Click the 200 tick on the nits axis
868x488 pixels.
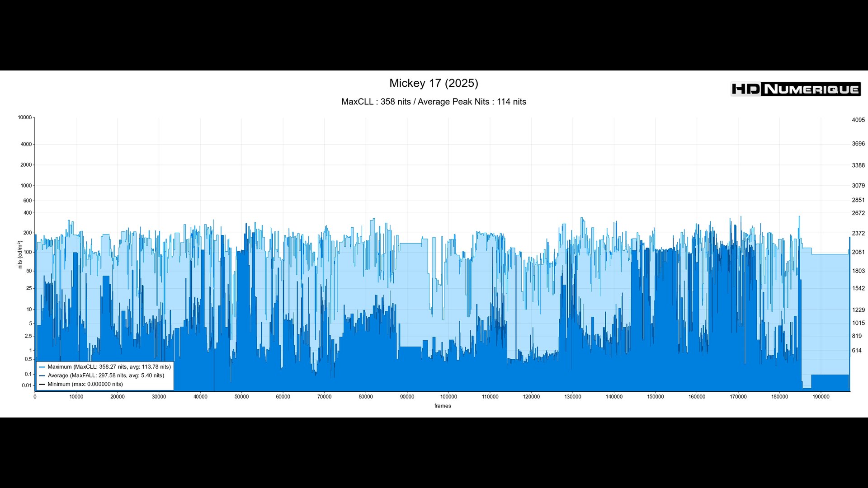point(28,233)
